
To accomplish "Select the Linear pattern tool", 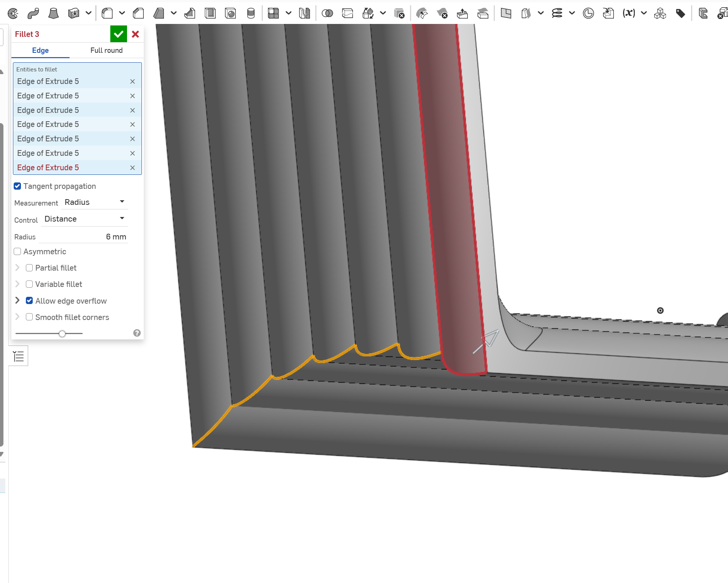I will click(x=273, y=14).
